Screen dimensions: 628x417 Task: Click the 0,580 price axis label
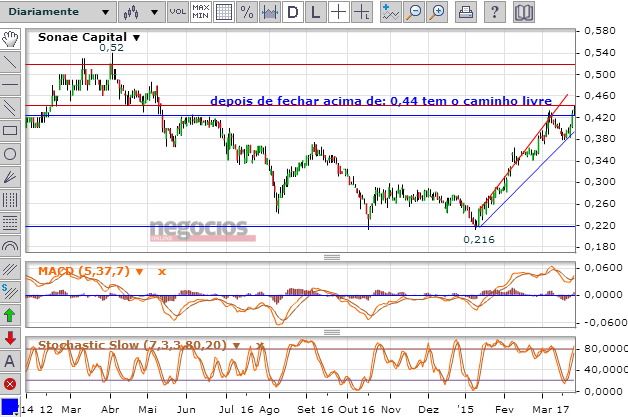[600, 31]
